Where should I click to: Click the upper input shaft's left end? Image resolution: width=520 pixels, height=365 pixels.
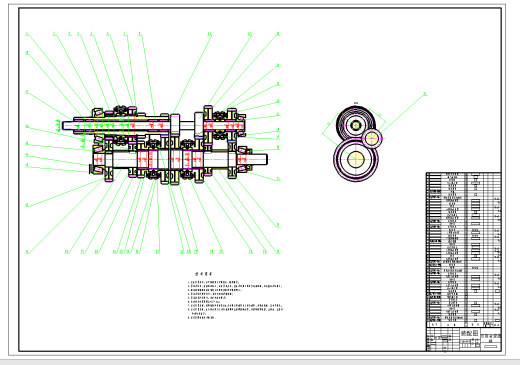68,125
